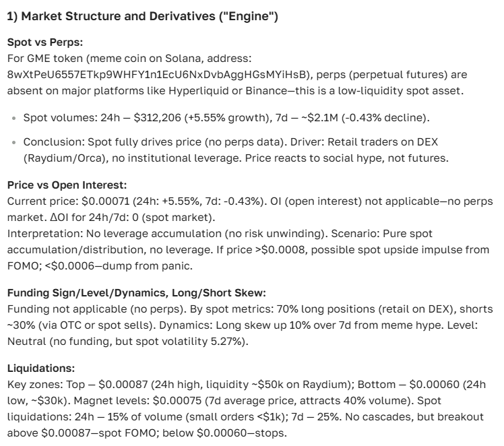The width and height of the screenshot is (504, 446).
Task: Click the bullet dot before "Spot volumes"
Action: (x=15, y=119)
